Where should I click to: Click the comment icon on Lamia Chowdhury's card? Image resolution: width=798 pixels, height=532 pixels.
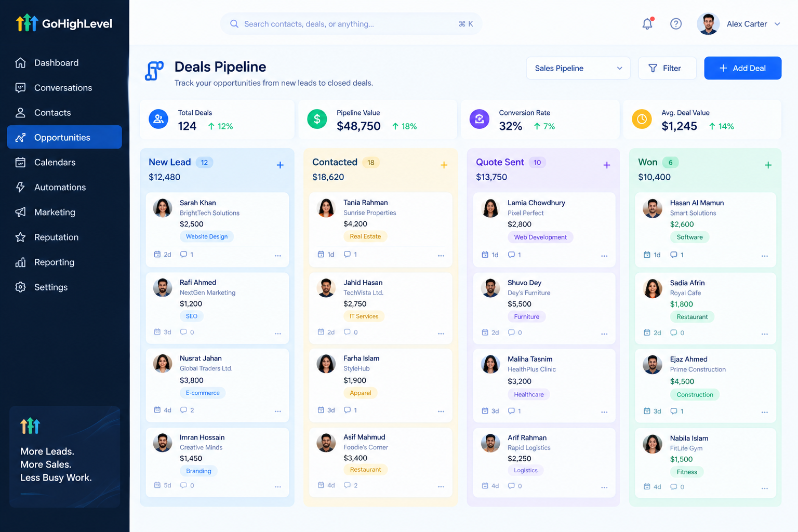[512, 255]
